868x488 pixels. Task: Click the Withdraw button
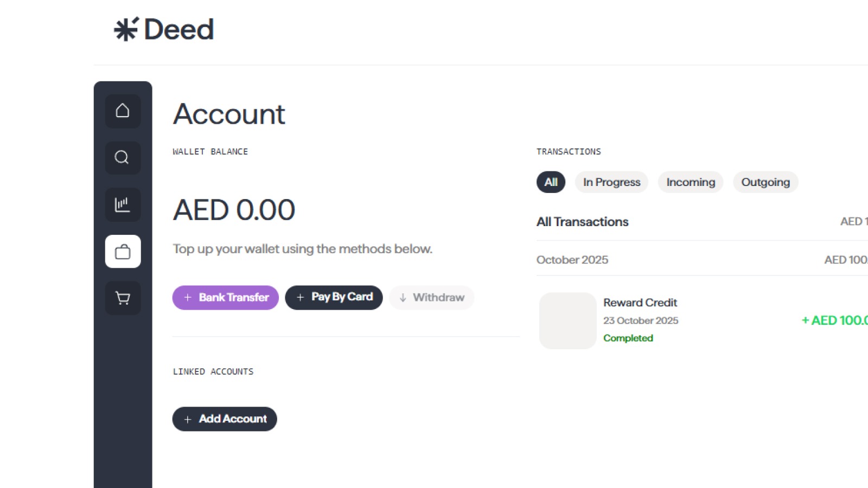431,297
